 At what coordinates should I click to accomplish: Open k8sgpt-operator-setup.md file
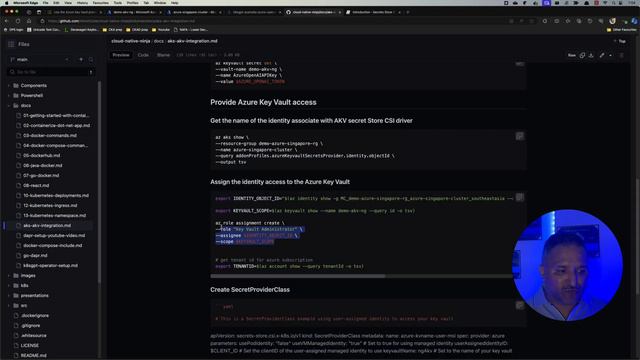(x=50, y=266)
